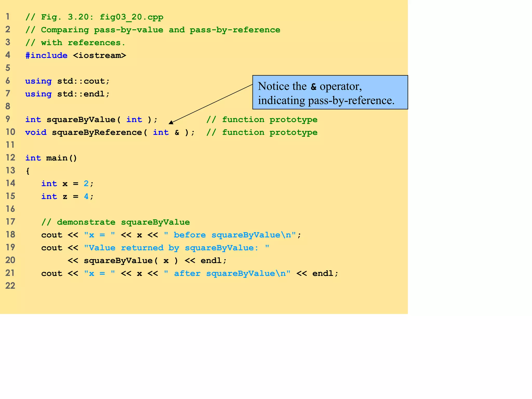Click the opening brace on line 13
Image resolution: width=532 pixels, height=399 pixels.
coord(28,171)
